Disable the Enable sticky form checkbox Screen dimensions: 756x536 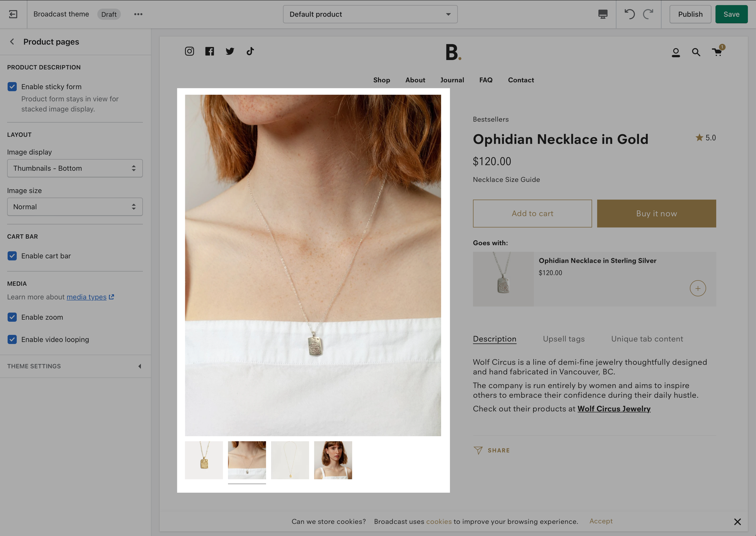pyautogui.click(x=12, y=87)
